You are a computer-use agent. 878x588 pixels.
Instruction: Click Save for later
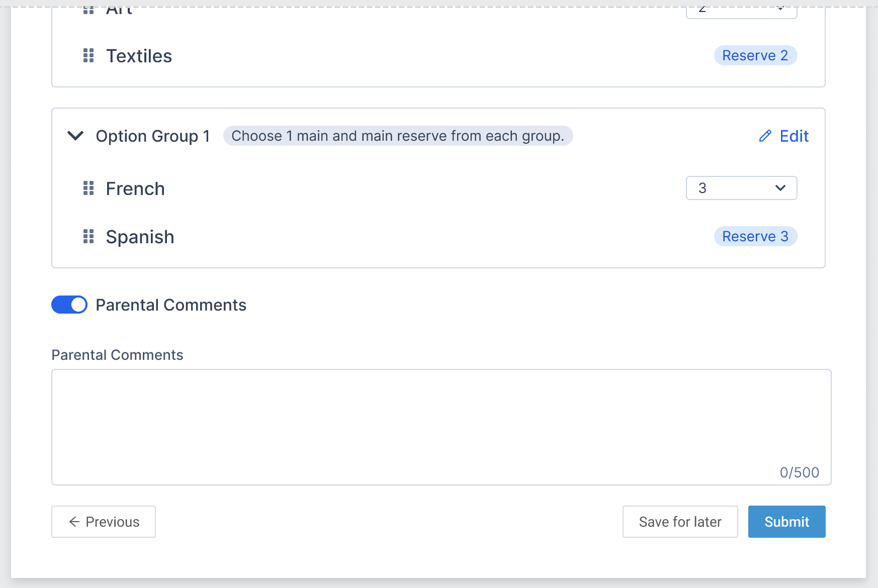point(680,522)
